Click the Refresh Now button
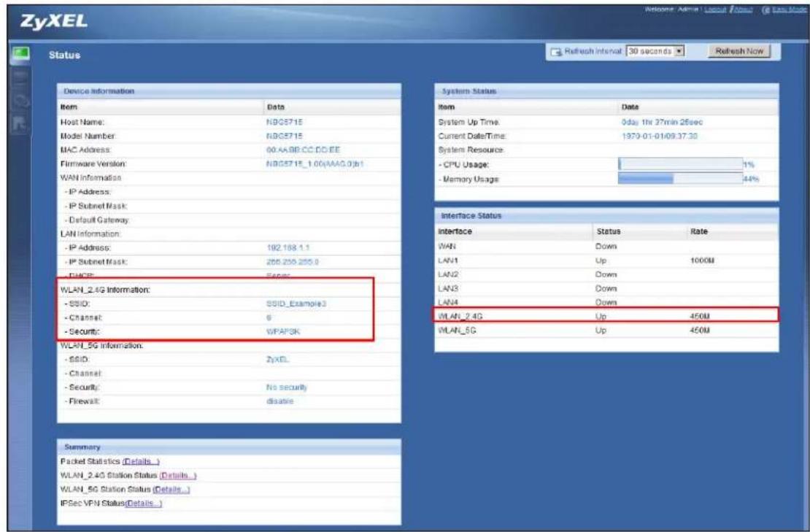This screenshot has width=810, height=532. click(x=739, y=51)
